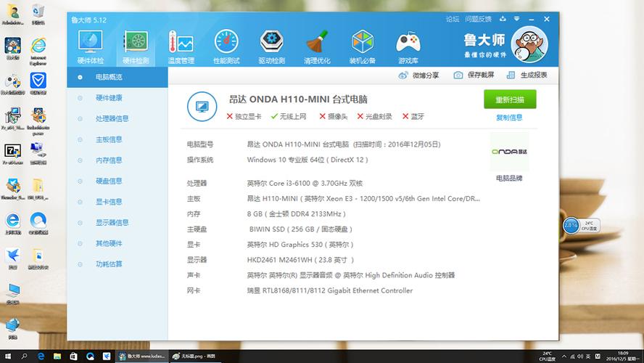This screenshot has width=644, height=363.
Task: Open Microsoft Edge from the taskbar
Action: point(41,356)
